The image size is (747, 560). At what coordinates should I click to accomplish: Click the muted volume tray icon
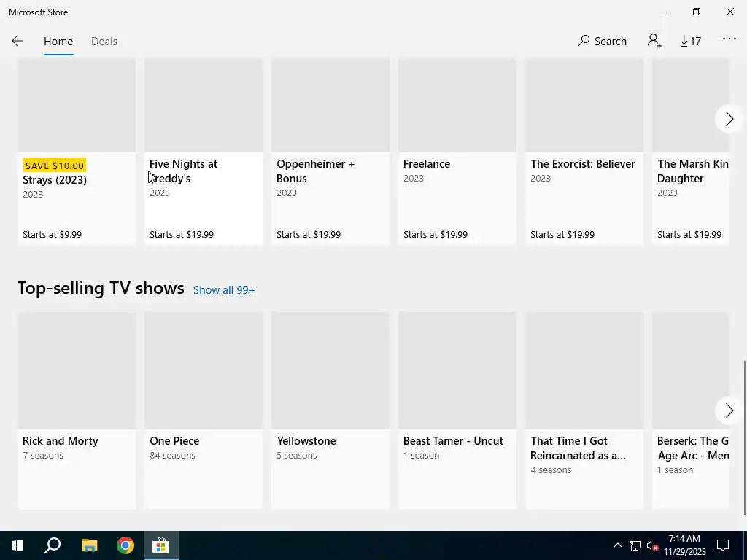click(652, 545)
